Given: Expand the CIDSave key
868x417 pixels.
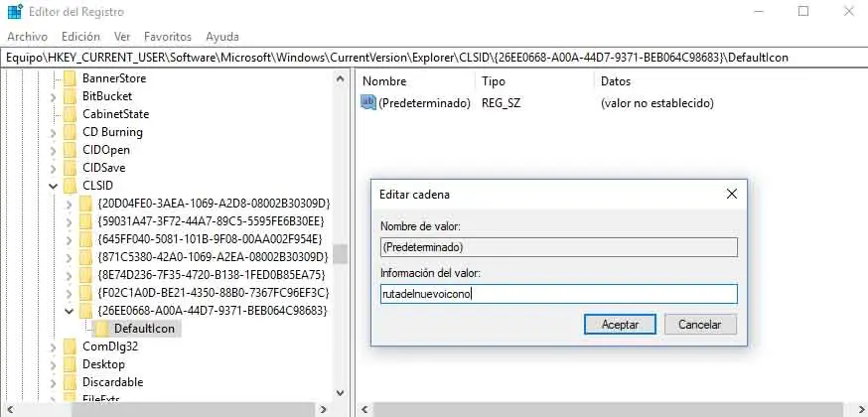Looking at the screenshot, I should pyautogui.click(x=54, y=168).
